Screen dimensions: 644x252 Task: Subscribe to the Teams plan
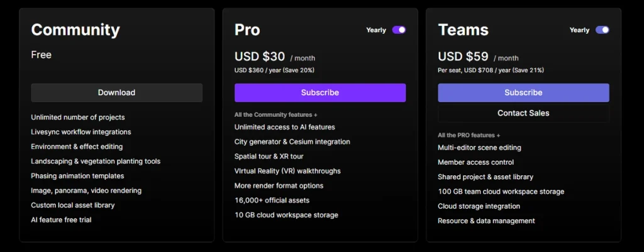click(x=523, y=93)
